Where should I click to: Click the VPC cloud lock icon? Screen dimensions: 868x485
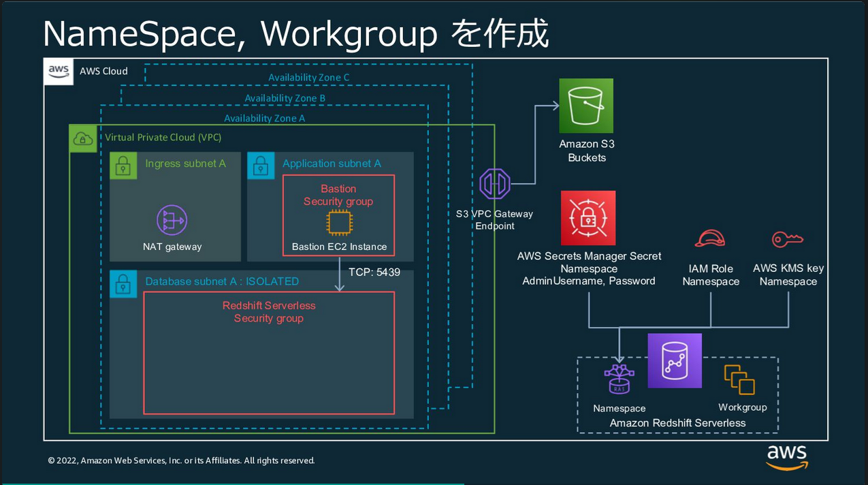point(83,139)
